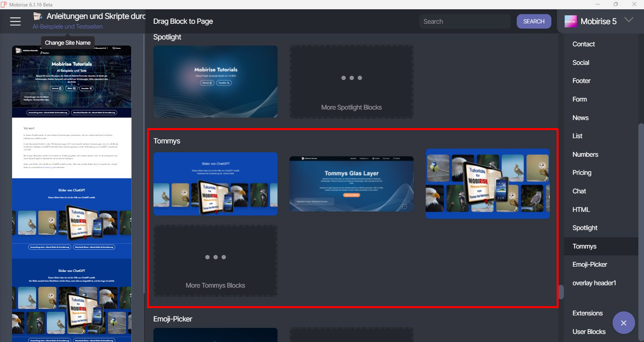Click the SEARCH button
The image size is (644, 342).
coord(534,21)
